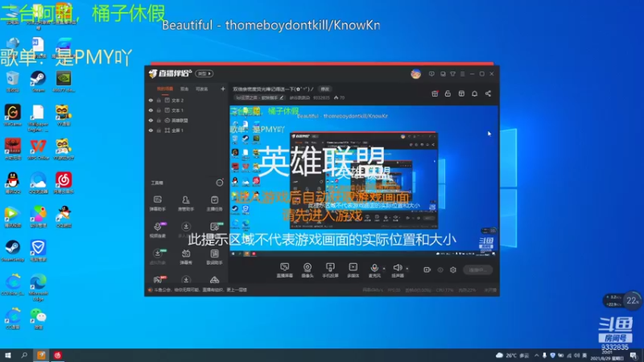Lock the 全屏 1 source layer
Image resolution: width=644 pixels, height=362 pixels.
(159, 130)
